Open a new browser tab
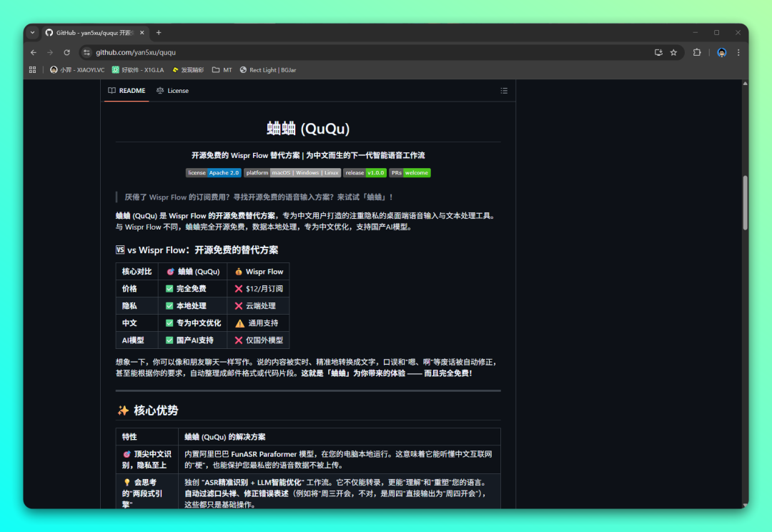 tap(159, 33)
